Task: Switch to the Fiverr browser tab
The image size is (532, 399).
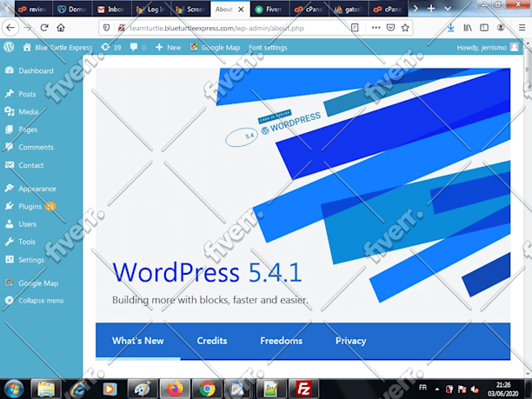Action: [x=270, y=10]
